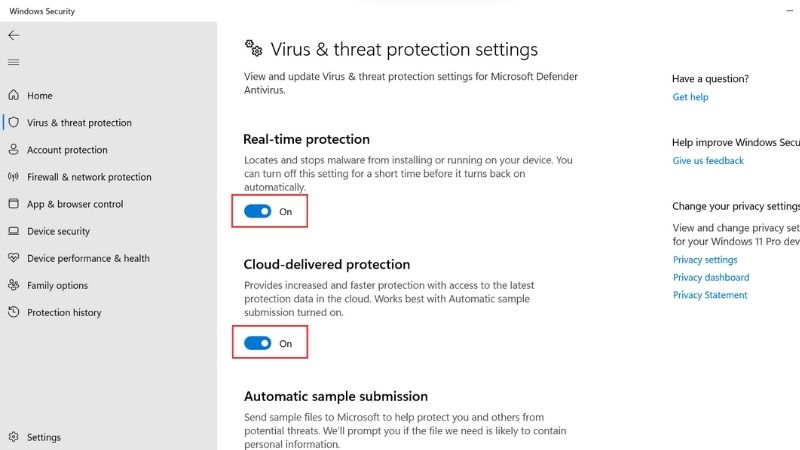
Task: Open the hamburger navigation menu icon
Action: pos(14,62)
